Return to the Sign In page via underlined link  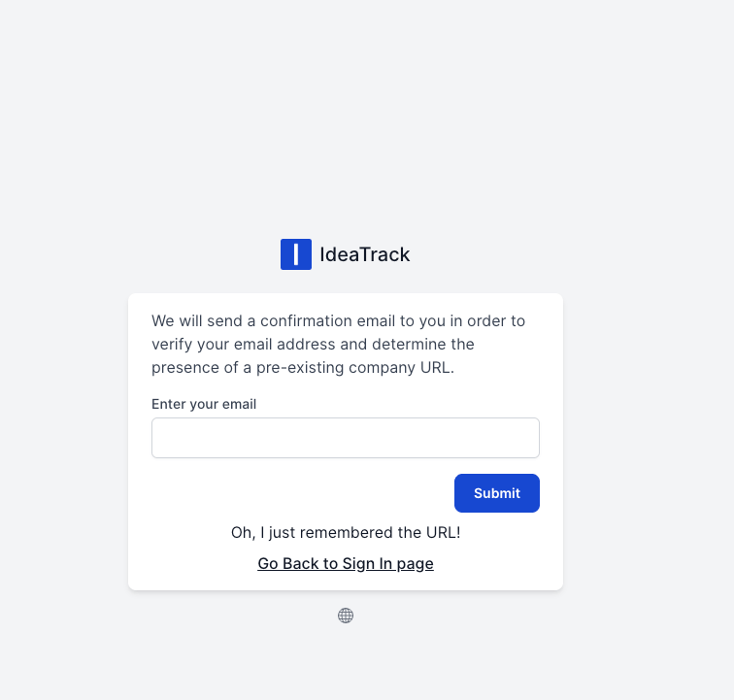click(346, 563)
